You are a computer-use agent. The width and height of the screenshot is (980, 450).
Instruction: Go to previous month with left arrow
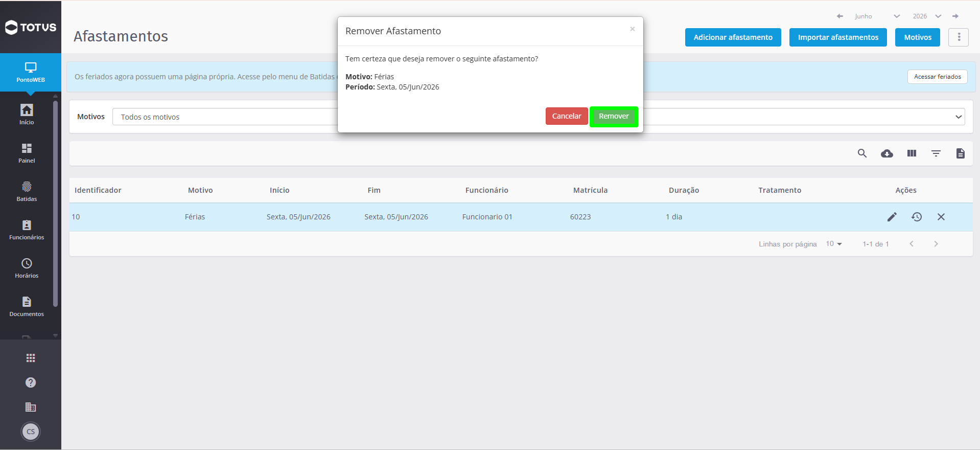click(839, 16)
